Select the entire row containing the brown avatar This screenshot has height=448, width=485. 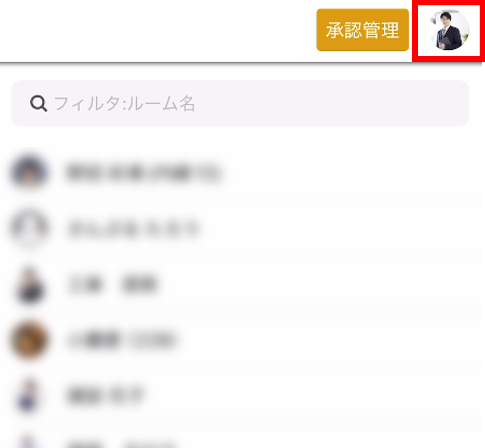[x=241, y=340]
